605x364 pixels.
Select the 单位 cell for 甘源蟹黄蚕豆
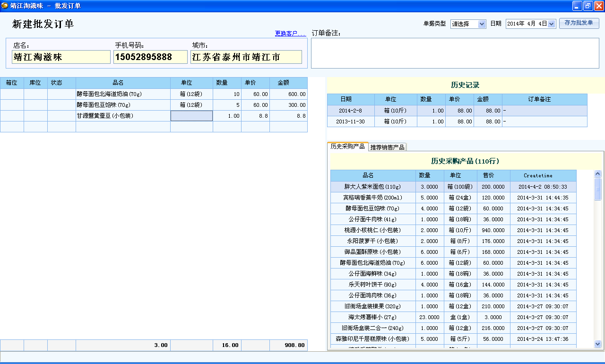click(x=191, y=116)
